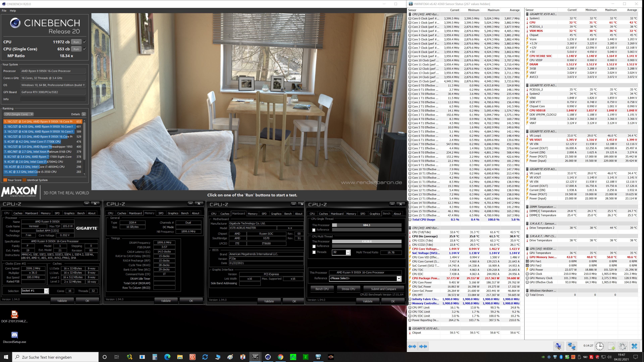Open the Reference <Please Select> dropdown
The image size is (644, 362).
pyautogui.click(x=365, y=278)
